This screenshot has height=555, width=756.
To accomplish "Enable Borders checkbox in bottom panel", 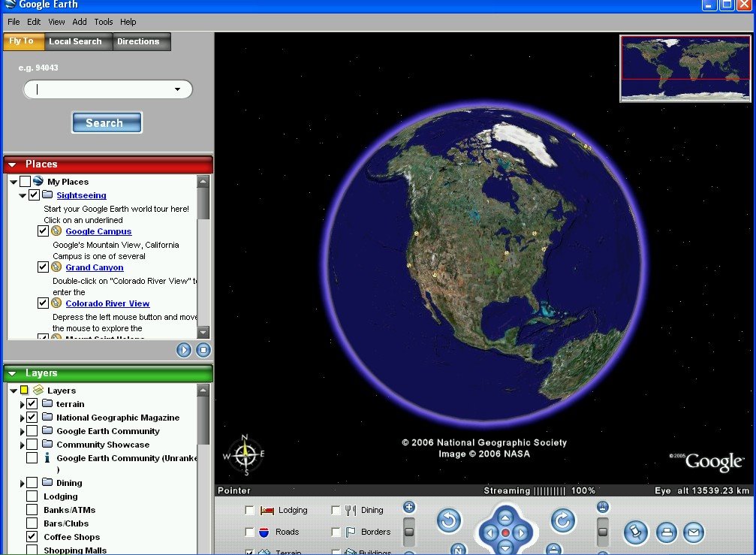I will click(336, 532).
